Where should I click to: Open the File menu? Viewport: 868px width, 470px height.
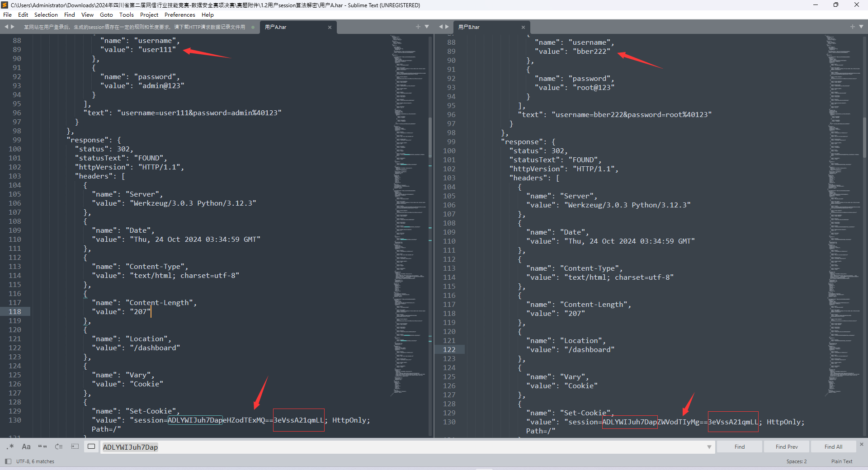tap(8, 15)
